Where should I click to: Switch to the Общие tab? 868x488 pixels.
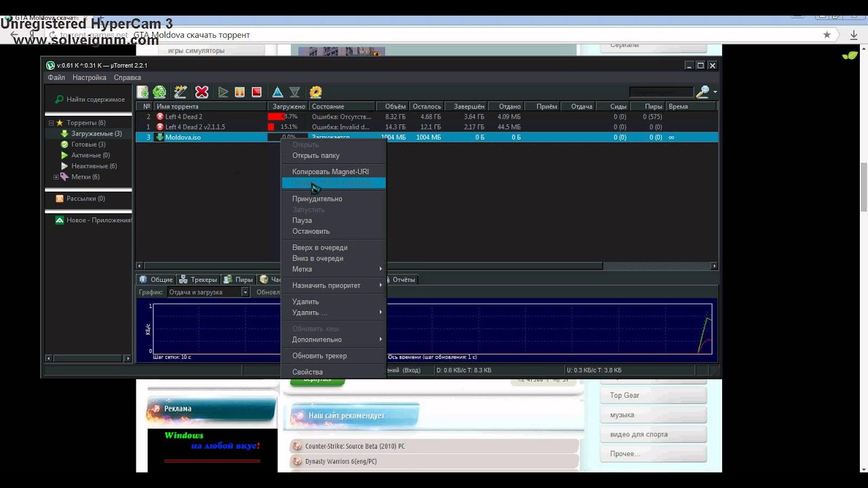click(x=156, y=279)
